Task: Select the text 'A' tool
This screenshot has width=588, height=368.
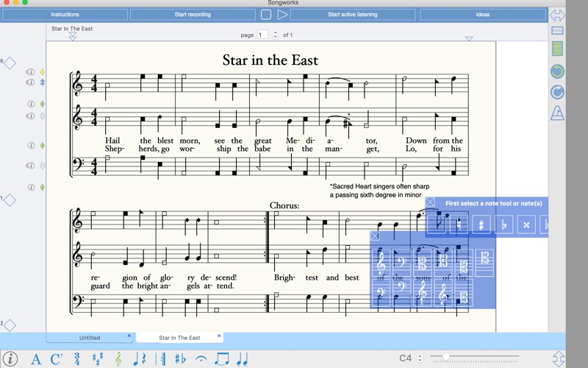Action: click(36, 359)
